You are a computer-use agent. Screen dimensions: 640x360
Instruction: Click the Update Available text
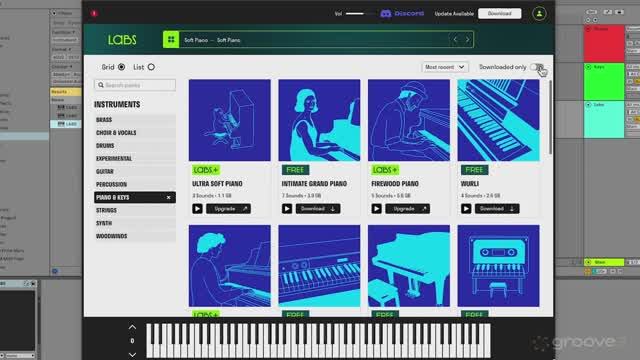click(454, 13)
